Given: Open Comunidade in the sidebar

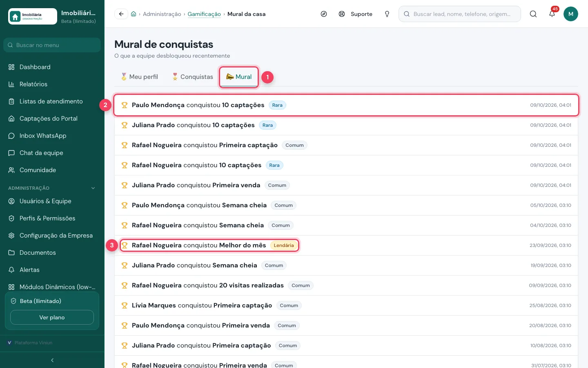Looking at the screenshot, I should [52, 170].
